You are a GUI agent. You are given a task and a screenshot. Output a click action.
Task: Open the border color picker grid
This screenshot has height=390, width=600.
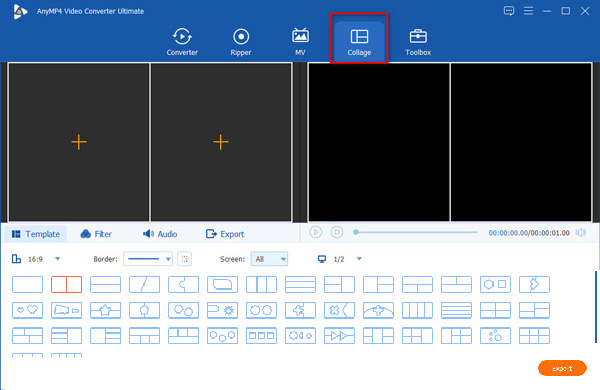tap(184, 259)
